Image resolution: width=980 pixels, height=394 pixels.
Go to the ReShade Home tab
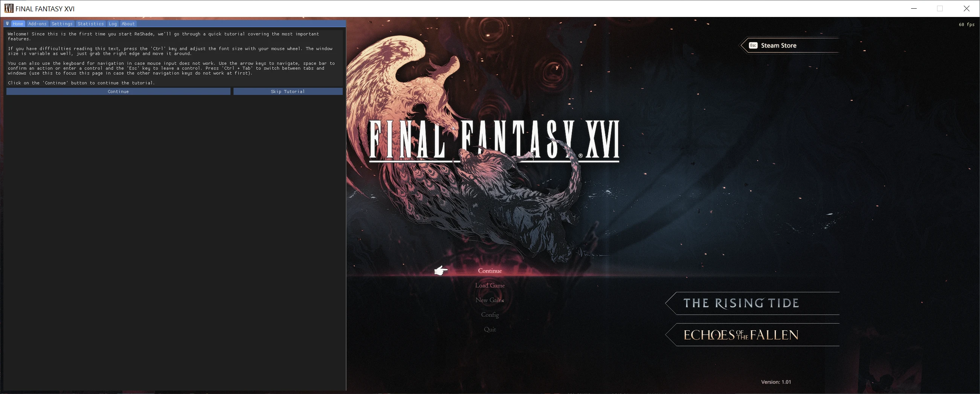tap(18, 24)
